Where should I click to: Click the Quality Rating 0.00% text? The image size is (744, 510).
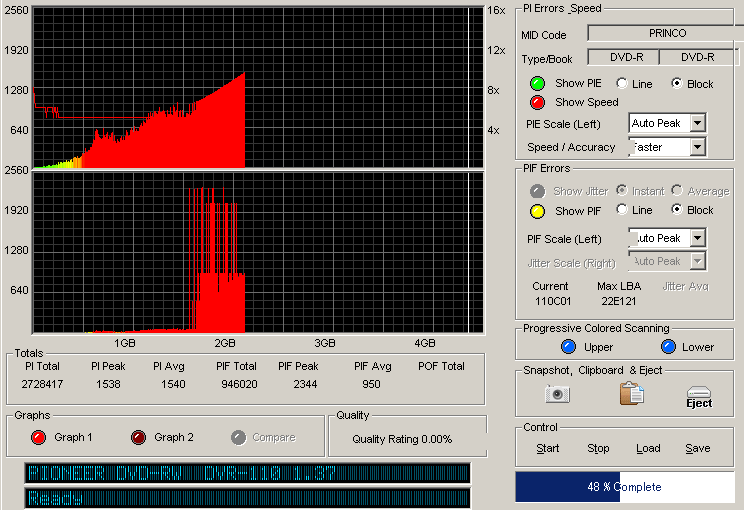pyautogui.click(x=402, y=439)
